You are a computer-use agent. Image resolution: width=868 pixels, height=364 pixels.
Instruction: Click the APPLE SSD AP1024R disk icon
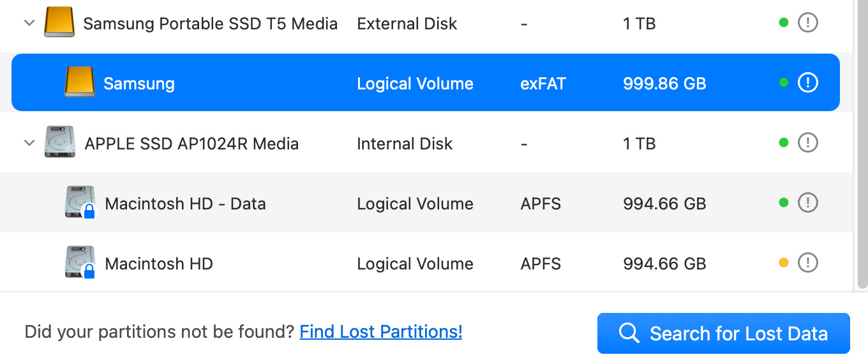coord(59,142)
